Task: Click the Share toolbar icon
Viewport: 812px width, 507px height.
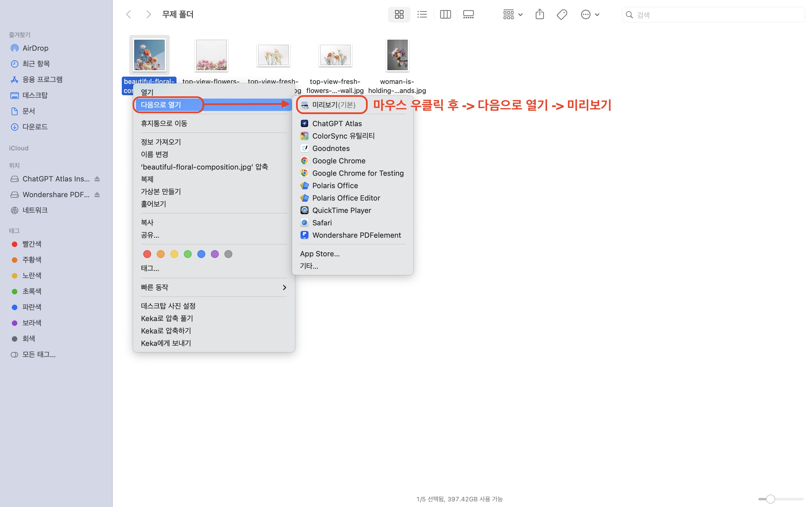Action: (x=540, y=14)
